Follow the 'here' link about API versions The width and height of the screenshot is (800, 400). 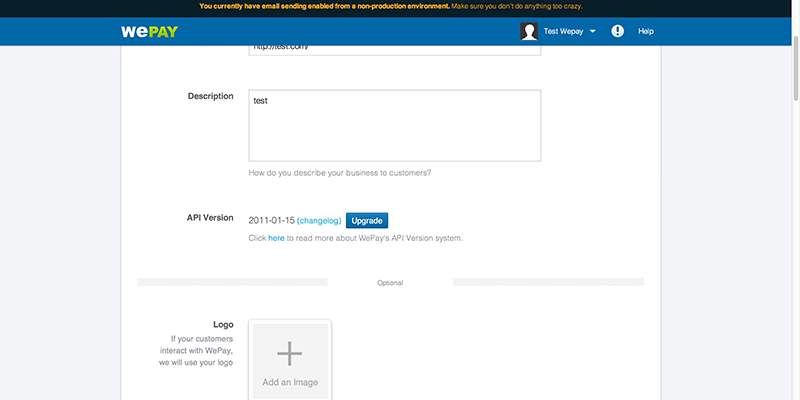click(276, 238)
